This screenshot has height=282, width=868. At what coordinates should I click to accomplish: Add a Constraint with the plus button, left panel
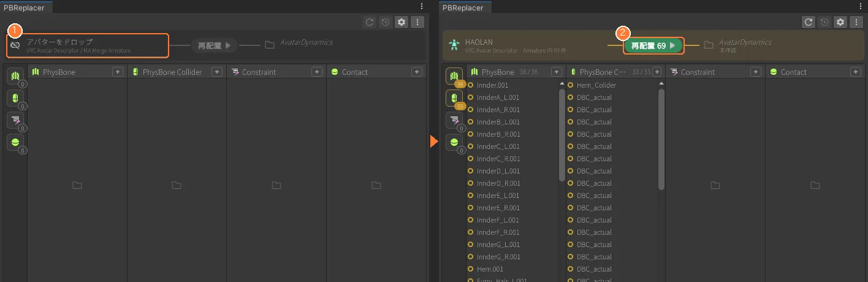pos(317,72)
